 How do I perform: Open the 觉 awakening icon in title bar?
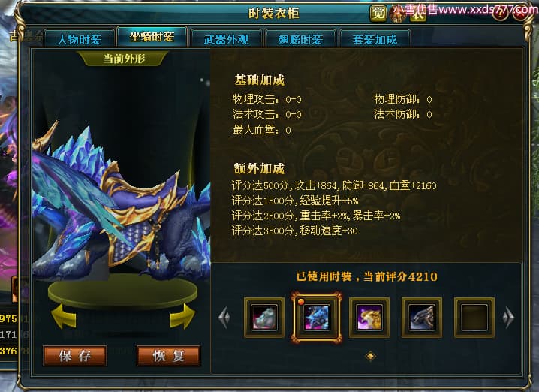coord(378,14)
